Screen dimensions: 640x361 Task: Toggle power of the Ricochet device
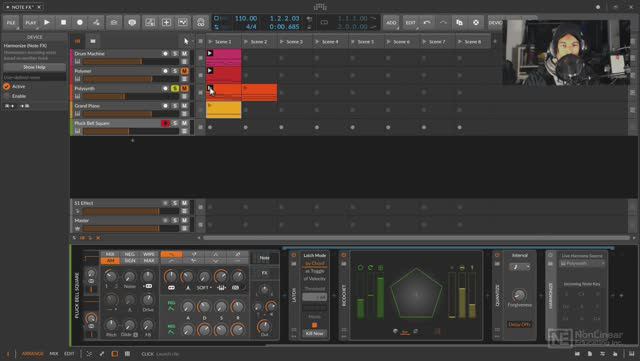[343, 255]
